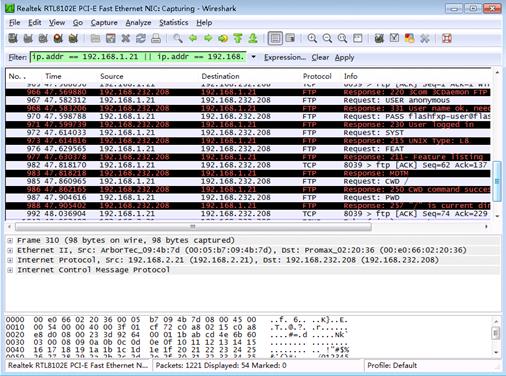506x376 pixels.
Task: Print packets icon in toolbar
Action: coord(156,38)
